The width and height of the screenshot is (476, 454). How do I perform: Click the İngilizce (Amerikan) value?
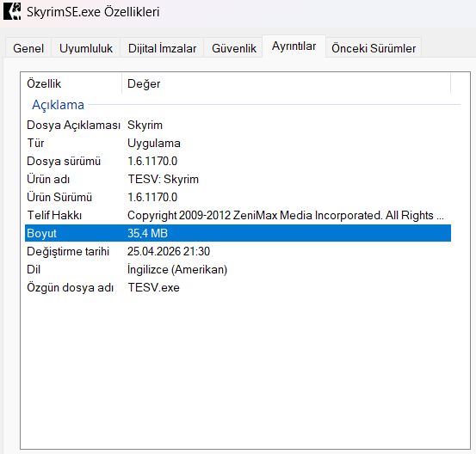click(x=177, y=269)
